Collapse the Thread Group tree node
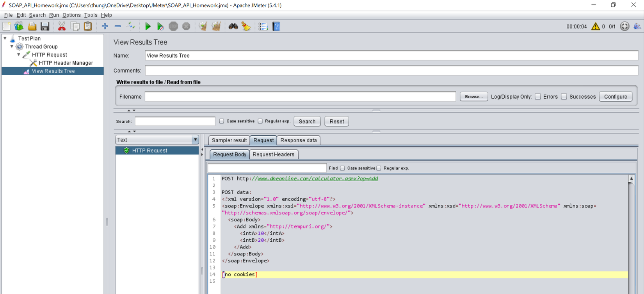This screenshot has height=294, width=644. (x=12, y=46)
